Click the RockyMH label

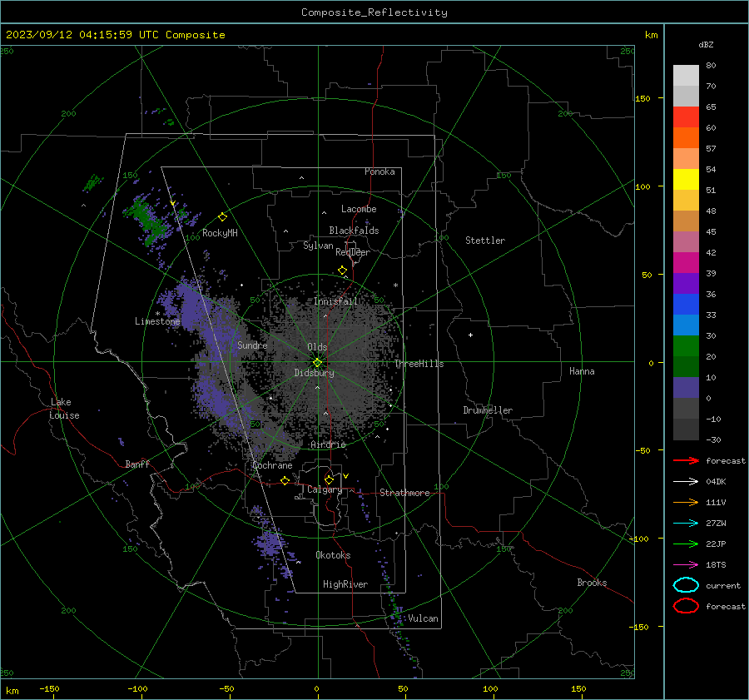pos(220,233)
